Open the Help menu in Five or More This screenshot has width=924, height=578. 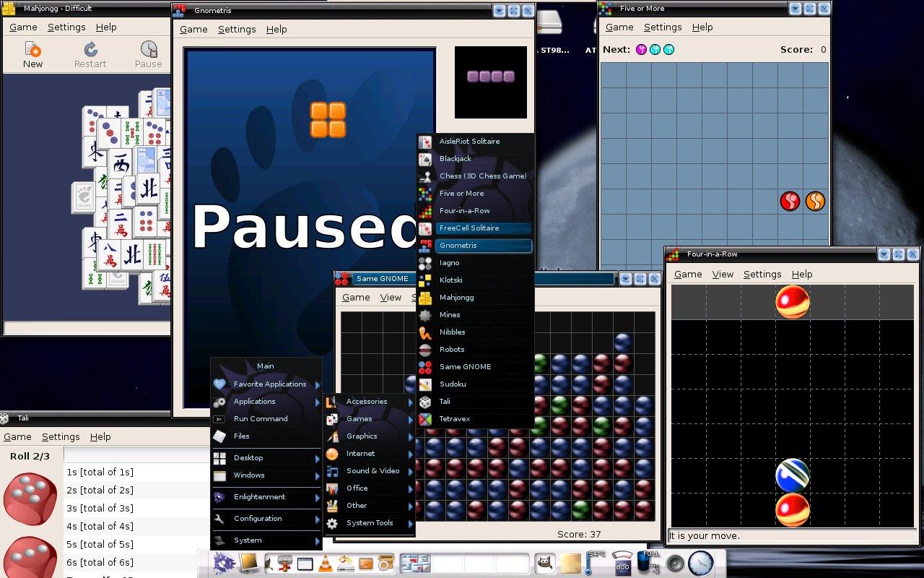click(702, 27)
